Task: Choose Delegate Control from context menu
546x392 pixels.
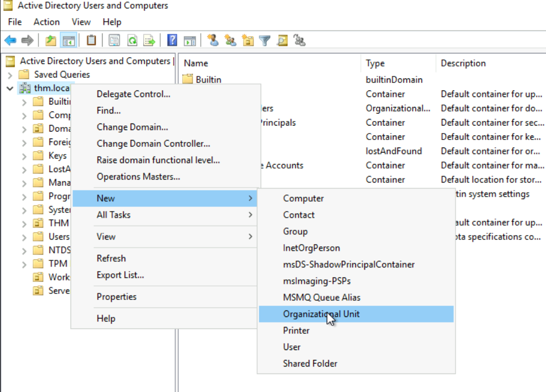Action: point(133,94)
